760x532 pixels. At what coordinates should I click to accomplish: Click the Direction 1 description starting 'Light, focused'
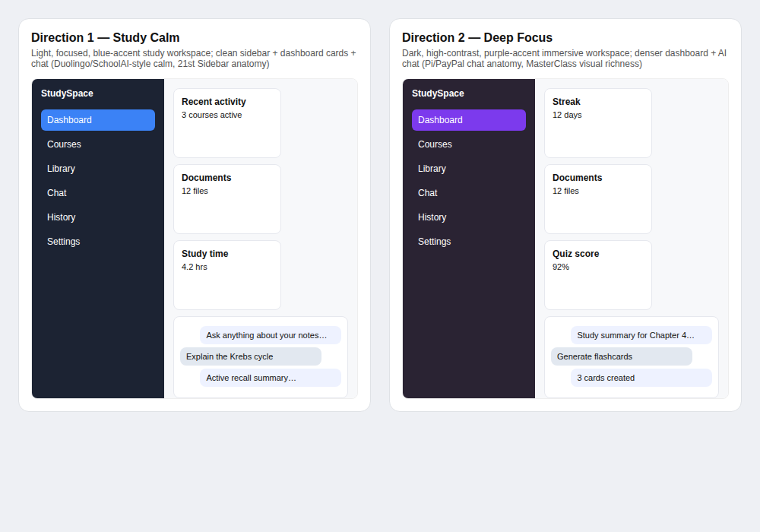[194, 59]
